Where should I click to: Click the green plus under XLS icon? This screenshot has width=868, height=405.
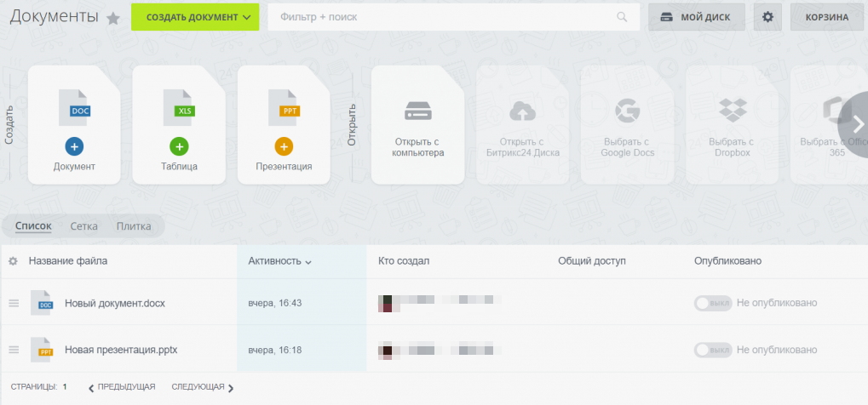(179, 146)
